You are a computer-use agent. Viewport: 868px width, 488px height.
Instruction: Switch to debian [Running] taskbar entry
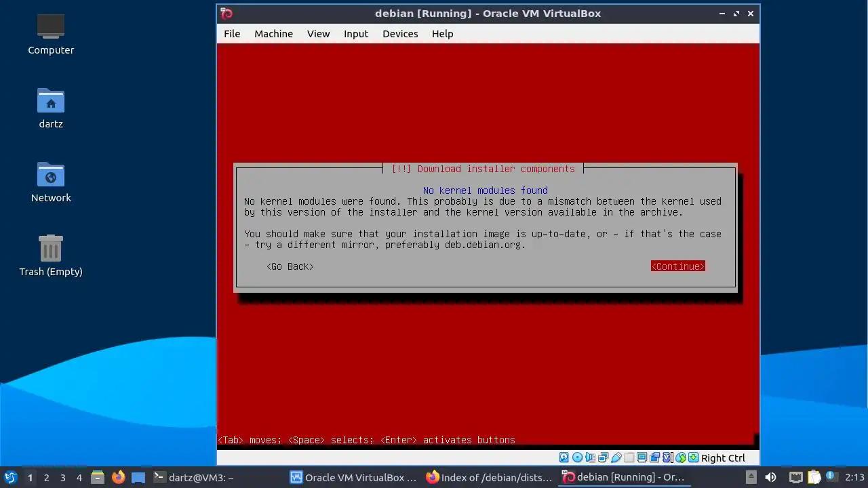(625, 477)
